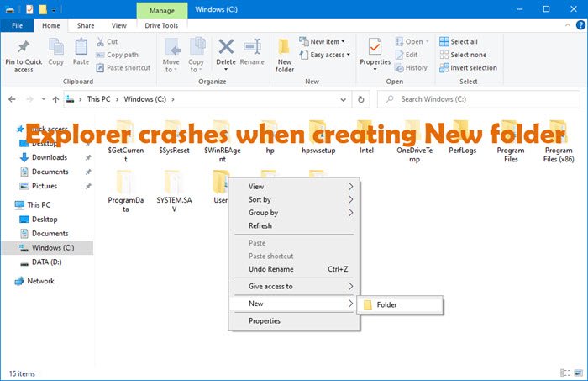Screen dimensions: 588x381
Task: Select Pictures in Quick access
Action: click(45, 186)
